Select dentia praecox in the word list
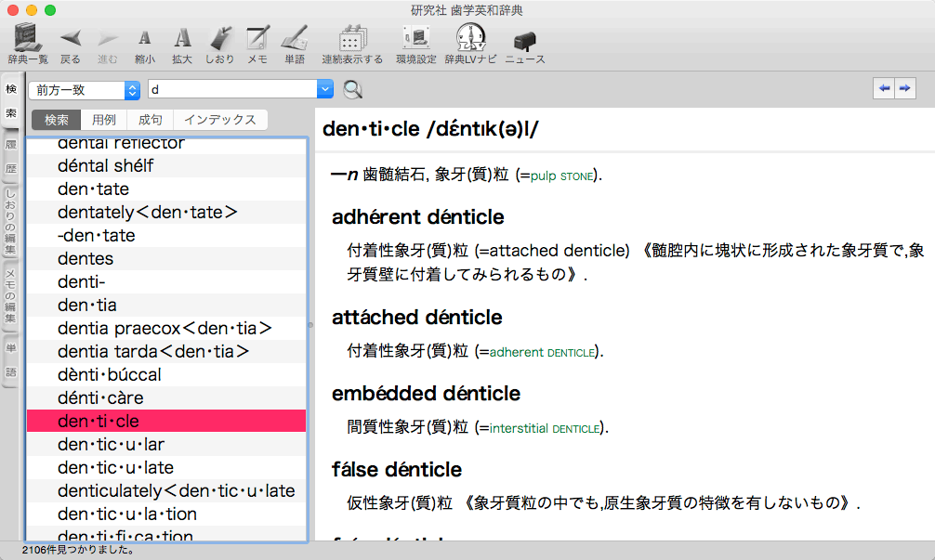The width and height of the screenshot is (935, 560). [x=165, y=328]
